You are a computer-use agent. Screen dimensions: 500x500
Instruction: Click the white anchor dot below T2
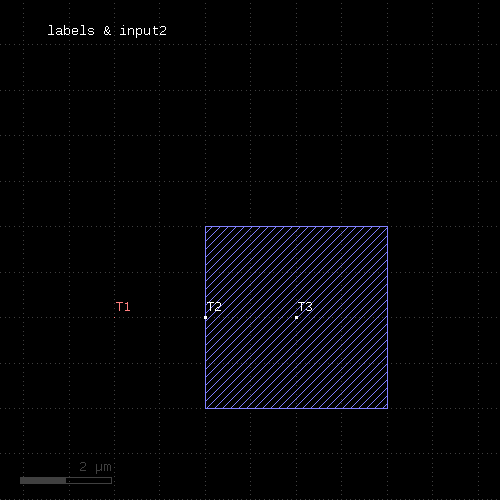pos(205,318)
